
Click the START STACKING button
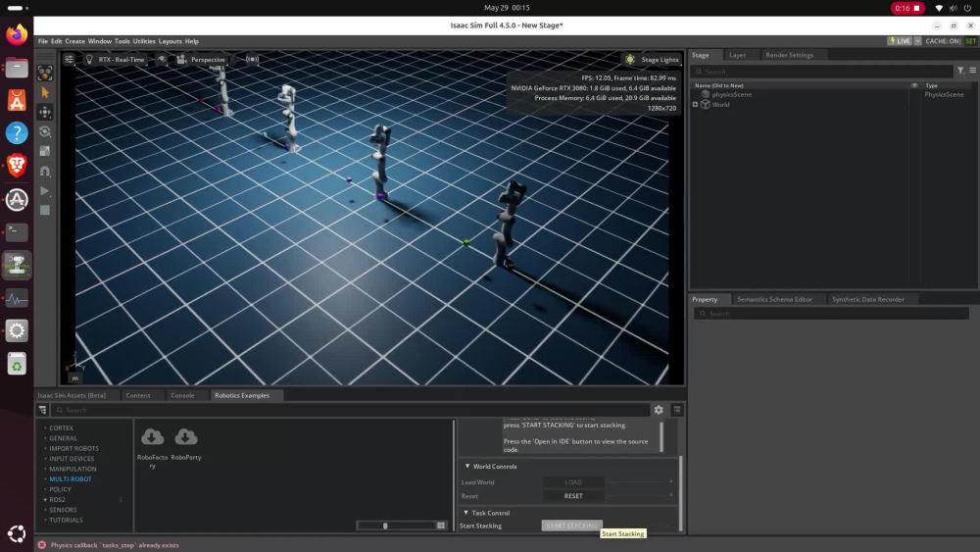click(x=572, y=526)
